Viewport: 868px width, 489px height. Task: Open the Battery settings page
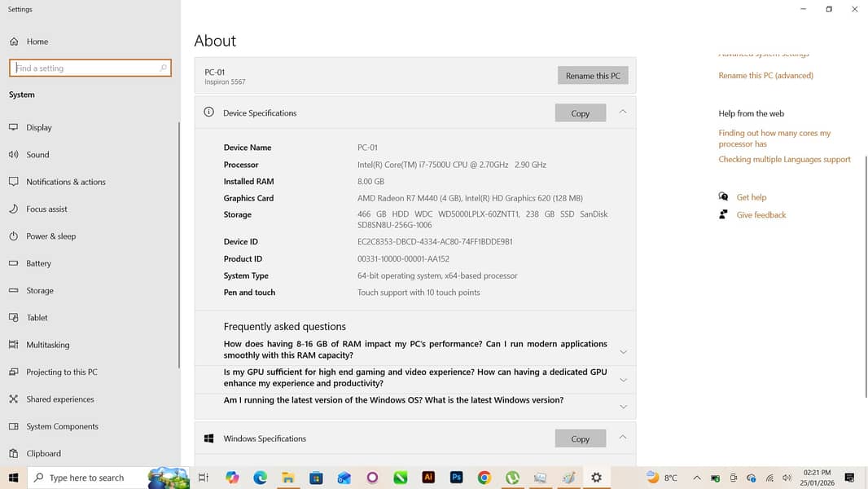click(x=38, y=264)
